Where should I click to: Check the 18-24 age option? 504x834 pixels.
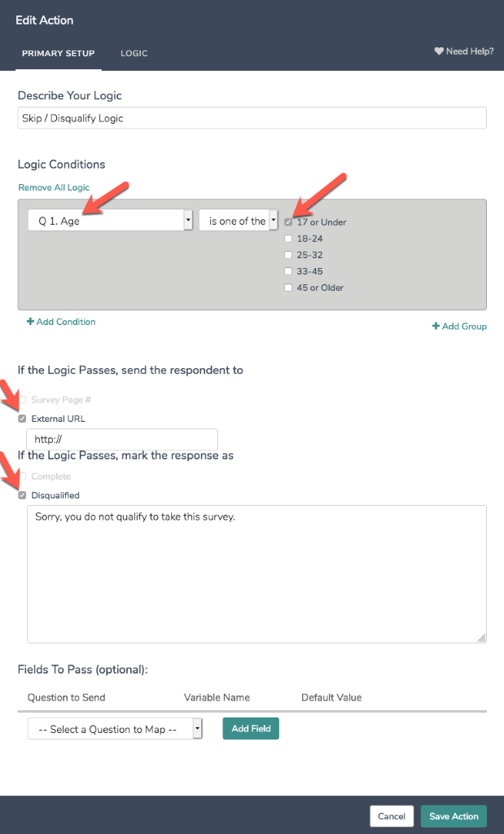click(288, 239)
